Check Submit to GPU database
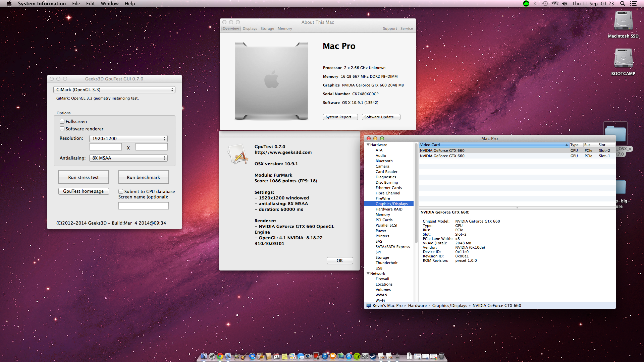The height and width of the screenshot is (362, 644). 121,191
